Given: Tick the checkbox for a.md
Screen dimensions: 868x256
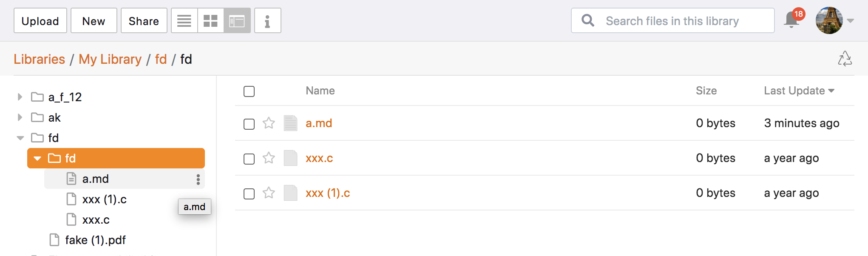Looking at the screenshot, I should pyautogui.click(x=249, y=124).
